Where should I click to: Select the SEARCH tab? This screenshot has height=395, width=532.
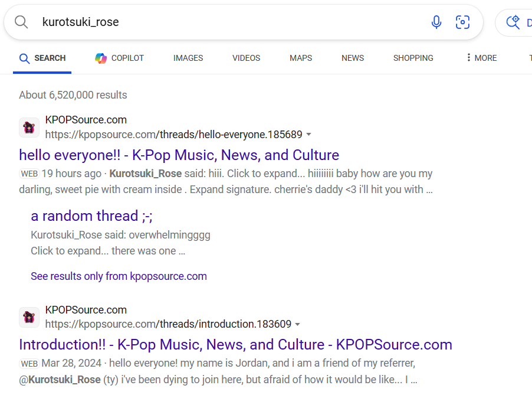pos(42,58)
